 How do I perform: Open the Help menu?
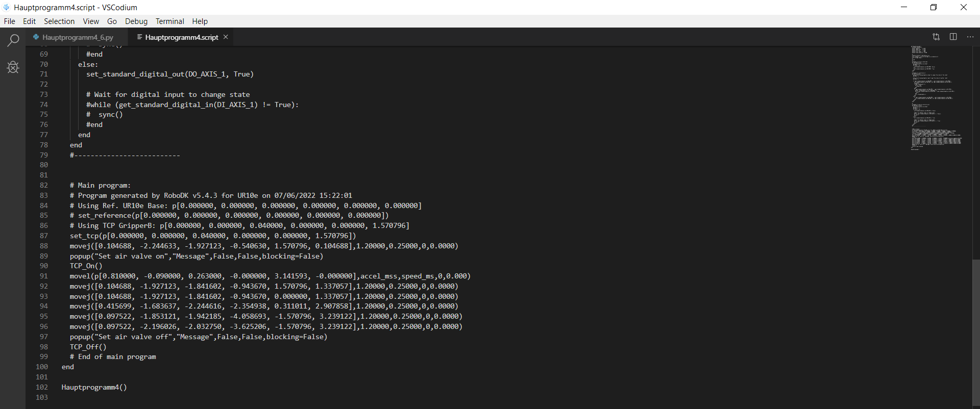click(200, 21)
